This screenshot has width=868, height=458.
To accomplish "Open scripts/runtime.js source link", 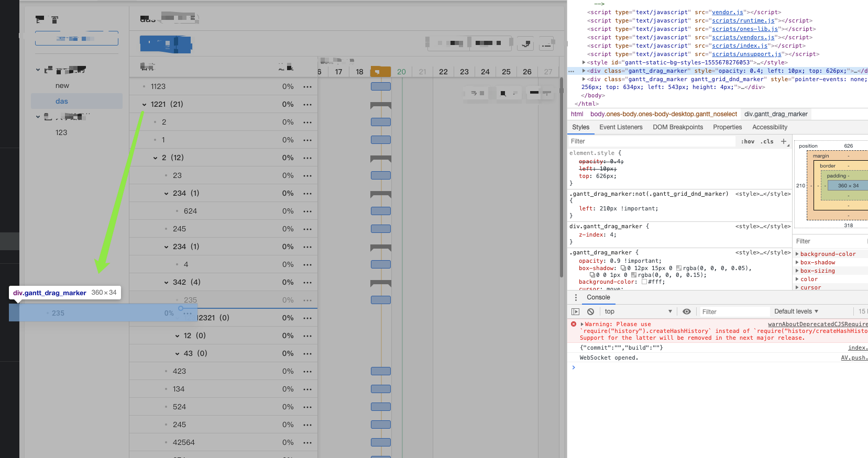I will point(743,20).
